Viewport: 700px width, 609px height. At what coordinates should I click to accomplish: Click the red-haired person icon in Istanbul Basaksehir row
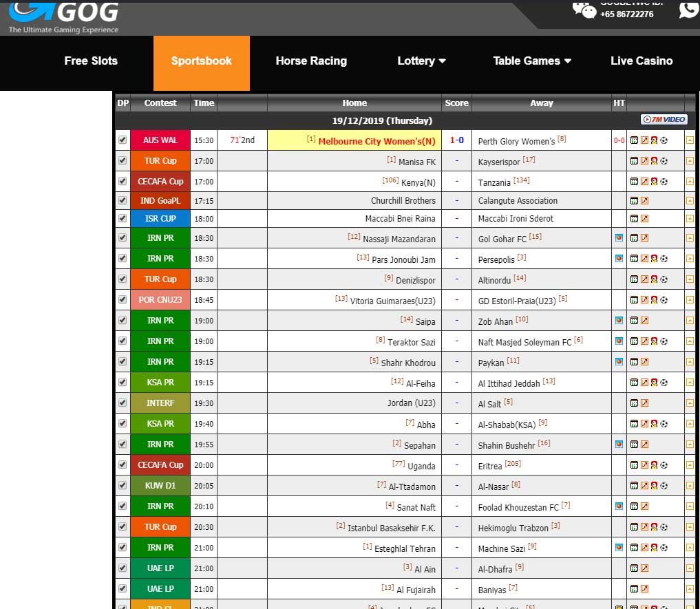point(654,527)
